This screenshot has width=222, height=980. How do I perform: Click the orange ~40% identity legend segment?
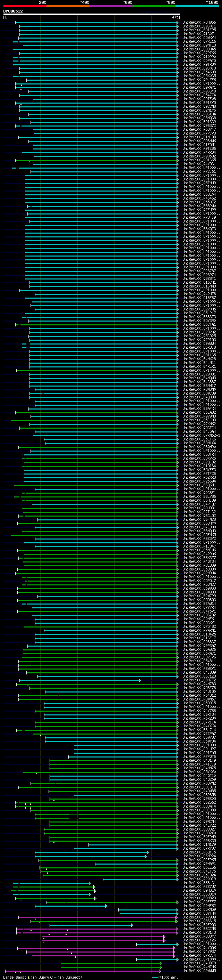[x=68, y=6]
